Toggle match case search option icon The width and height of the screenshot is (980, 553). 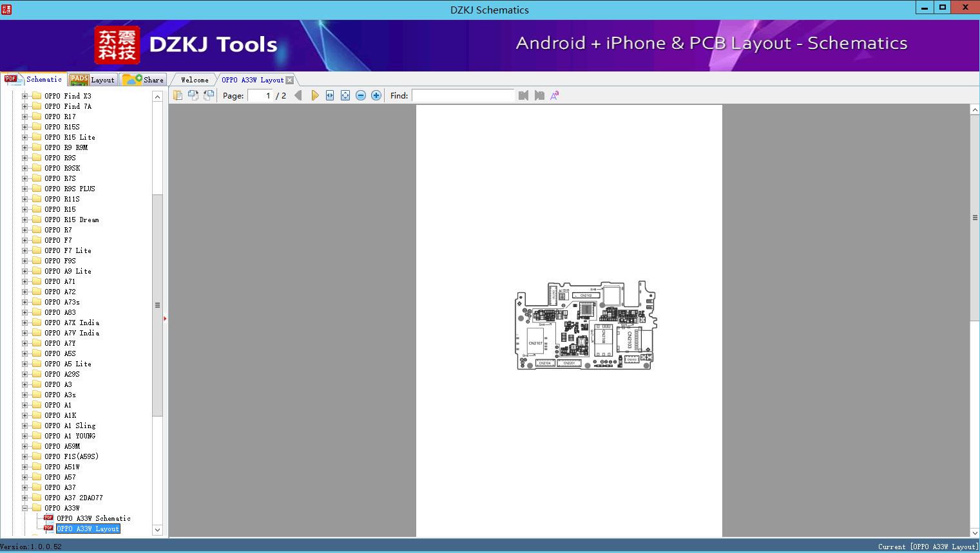[x=554, y=95]
